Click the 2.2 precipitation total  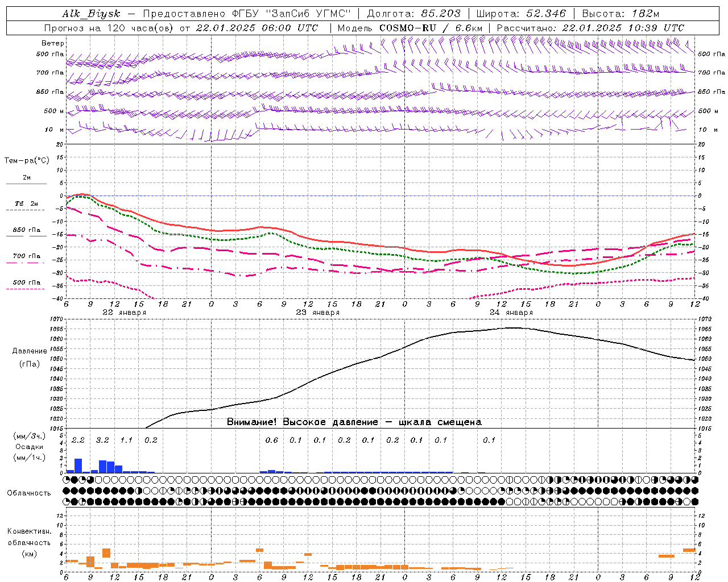78,440
